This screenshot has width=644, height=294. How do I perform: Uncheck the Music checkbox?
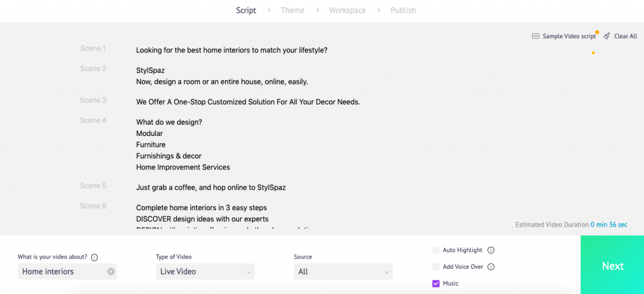click(436, 283)
